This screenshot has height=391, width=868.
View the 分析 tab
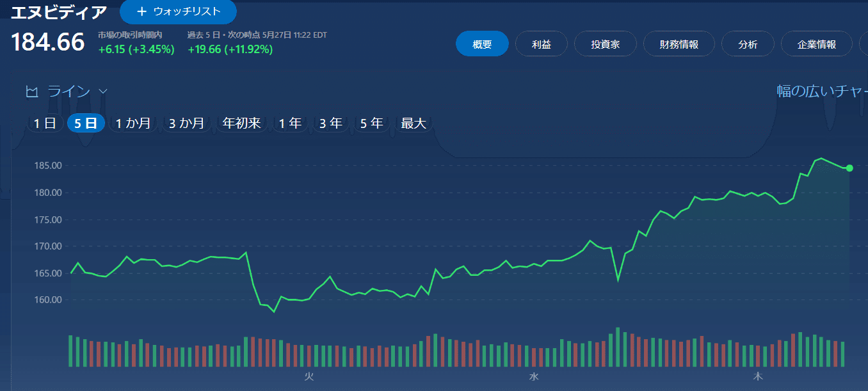(x=748, y=44)
